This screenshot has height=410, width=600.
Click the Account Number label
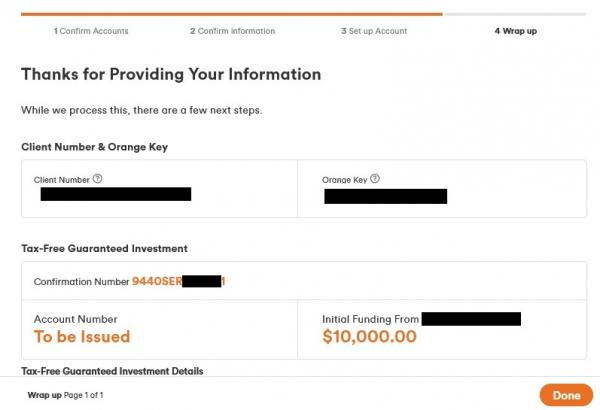pyautogui.click(x=76, y=319)
